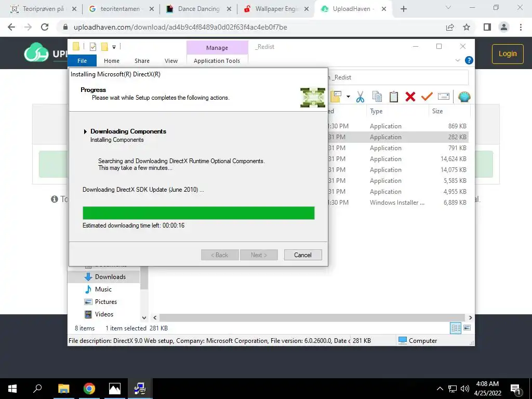Switch to large icons view in status bar
This screenshot has height=399, width=532.
467,328
